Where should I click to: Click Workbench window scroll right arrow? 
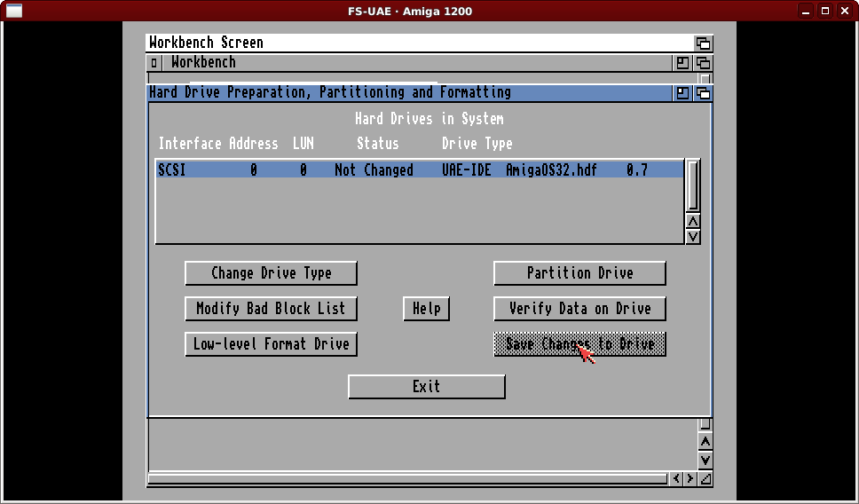point(690,479)
